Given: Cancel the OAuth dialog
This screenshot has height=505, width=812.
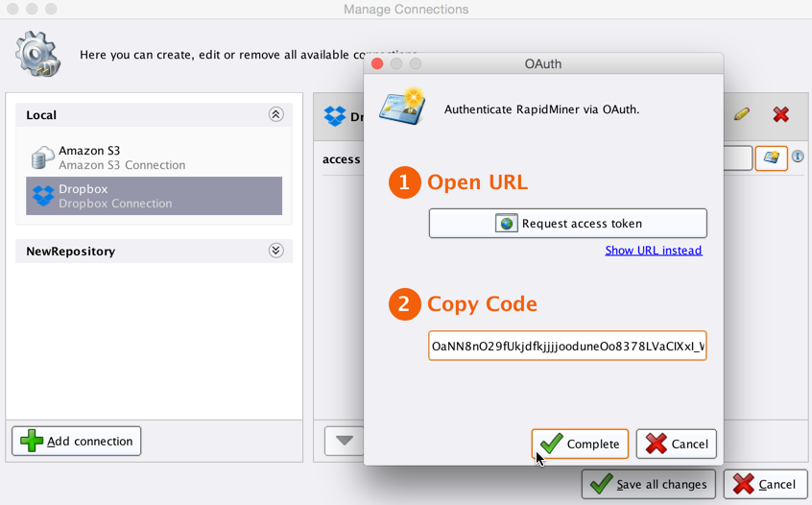Looking at the screenshot, I should 676,444.
